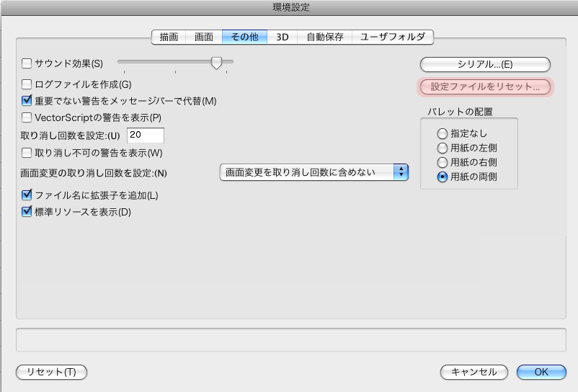
Task: Open the ユーザフォルダ tab
Action: pos(393,37)
